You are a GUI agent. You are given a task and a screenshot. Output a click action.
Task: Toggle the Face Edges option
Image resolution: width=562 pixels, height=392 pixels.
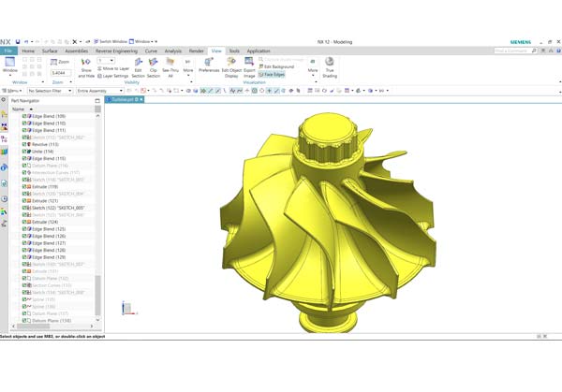[x=272, y=75]
